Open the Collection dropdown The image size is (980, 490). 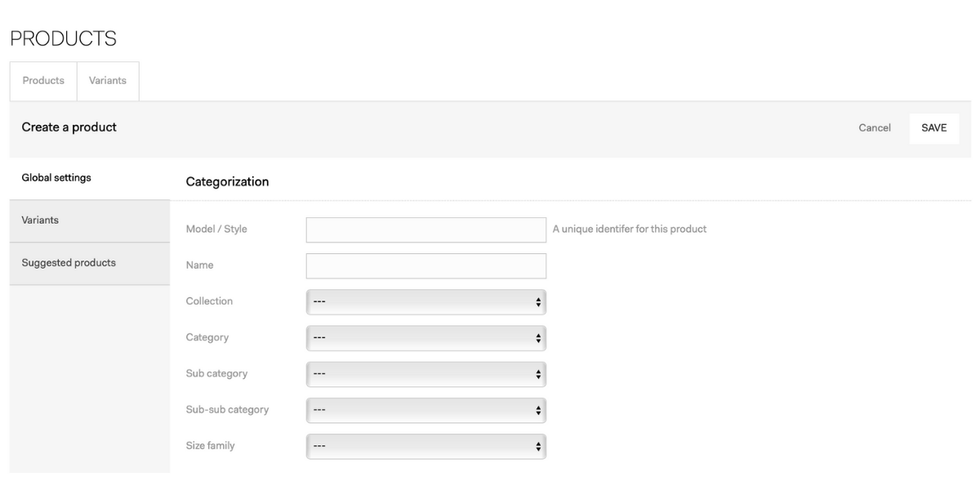(x=425, y=301)
